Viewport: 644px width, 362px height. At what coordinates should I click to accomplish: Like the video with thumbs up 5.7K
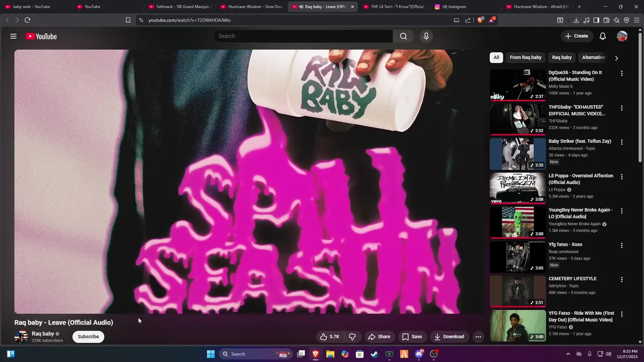coord(330,337)
